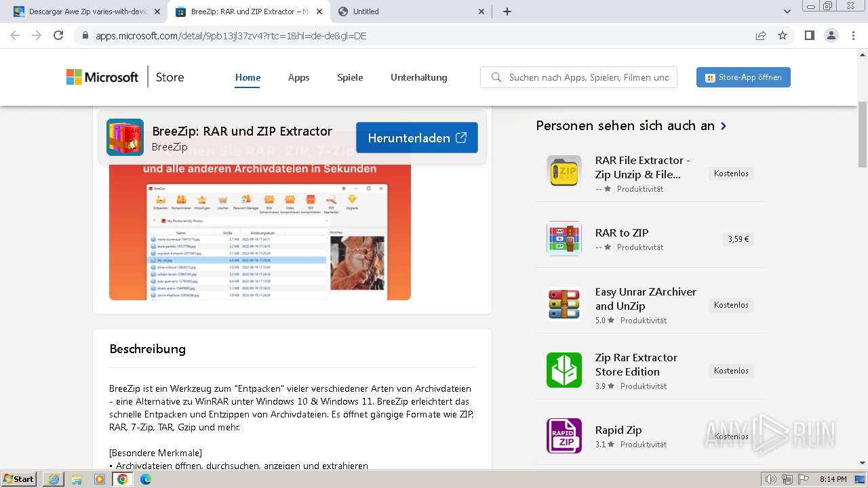The width and height of the screenshot is (868, 488).
Task: Click the BreeZip publisher name
Action: coord(170,146)
